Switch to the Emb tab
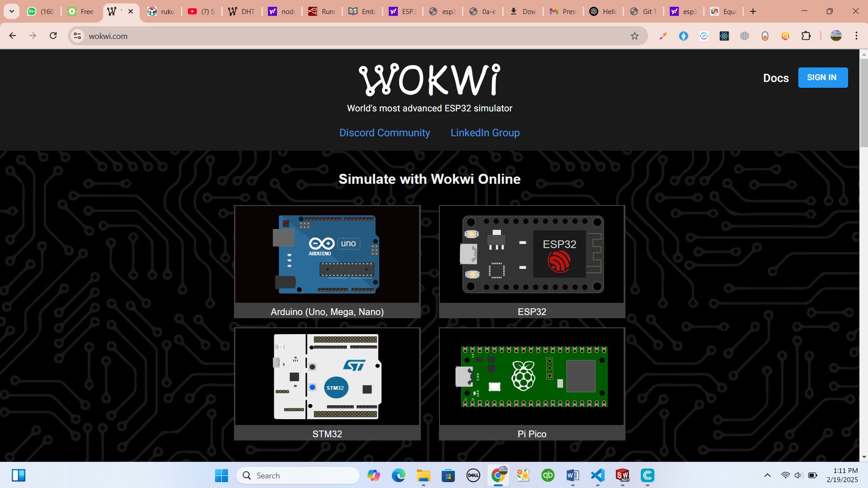868x488 pixels. [363, 11]
